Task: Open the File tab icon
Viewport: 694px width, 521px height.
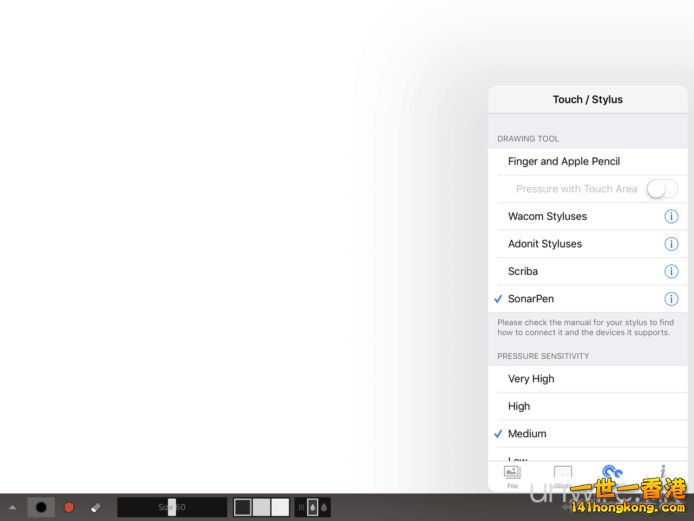Action: 512,474
